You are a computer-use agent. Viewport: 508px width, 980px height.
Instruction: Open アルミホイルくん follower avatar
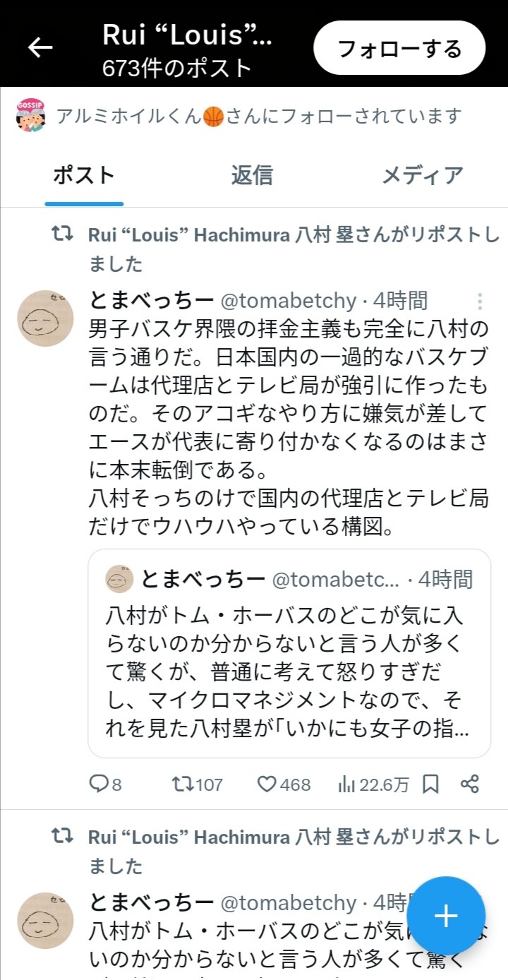click(30, 116)
